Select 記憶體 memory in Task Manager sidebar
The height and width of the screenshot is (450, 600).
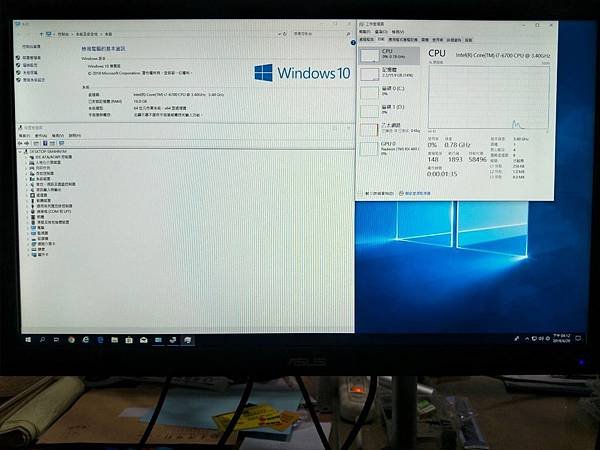coord(390,74)
